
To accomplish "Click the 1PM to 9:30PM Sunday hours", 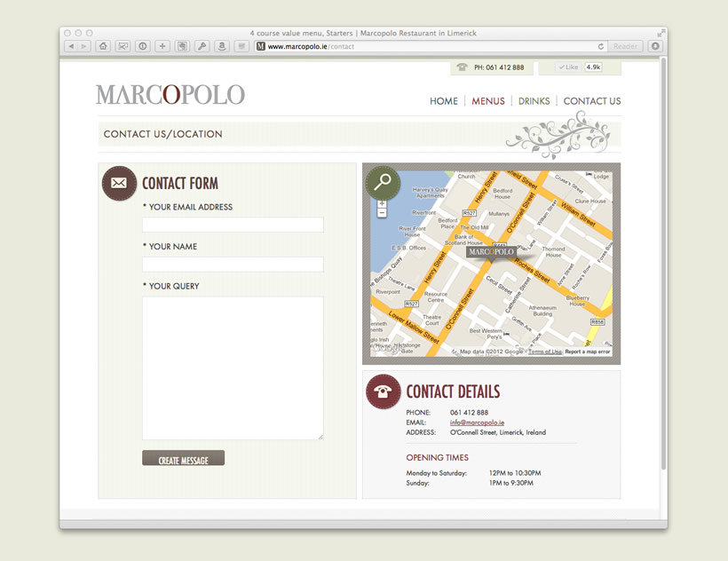I will coord(511,483).
